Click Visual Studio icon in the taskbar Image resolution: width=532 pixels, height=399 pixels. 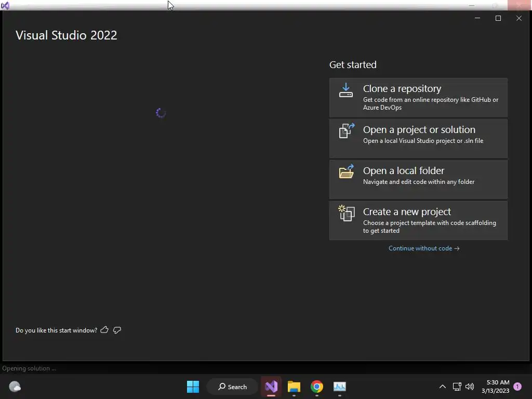(271, 387)
